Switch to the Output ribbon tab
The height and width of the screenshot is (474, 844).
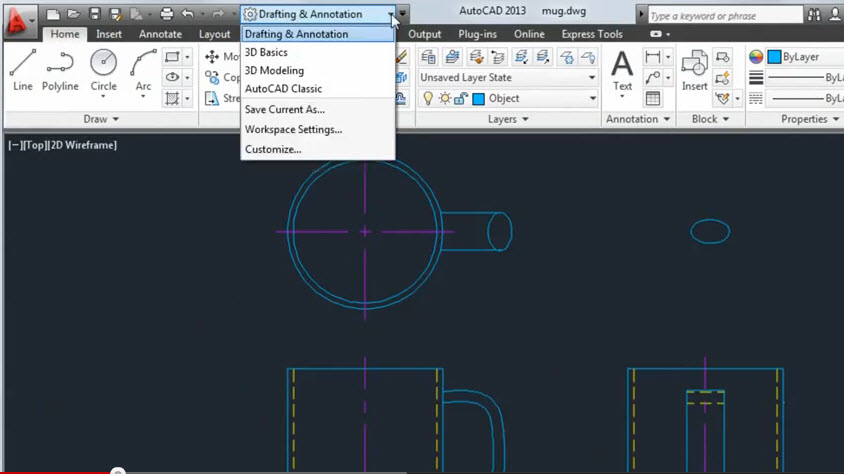click(424, 34)
